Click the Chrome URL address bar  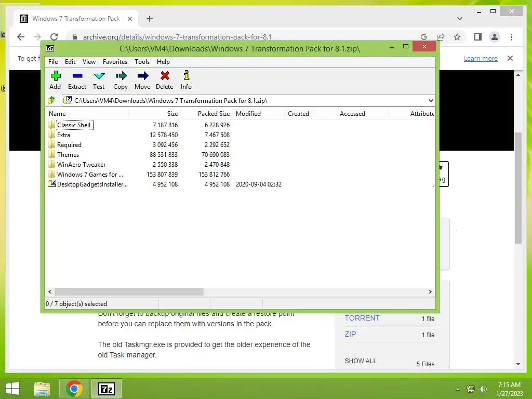(244, 37)
